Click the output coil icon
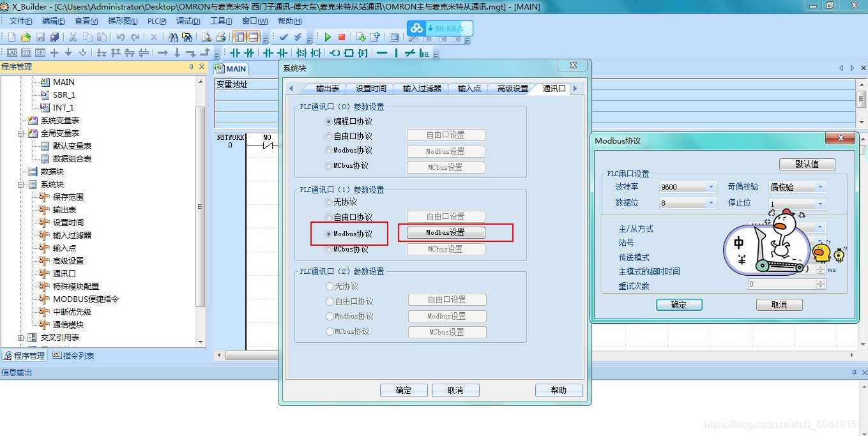This screenshot has width=868, height=436. coord(335,52)
